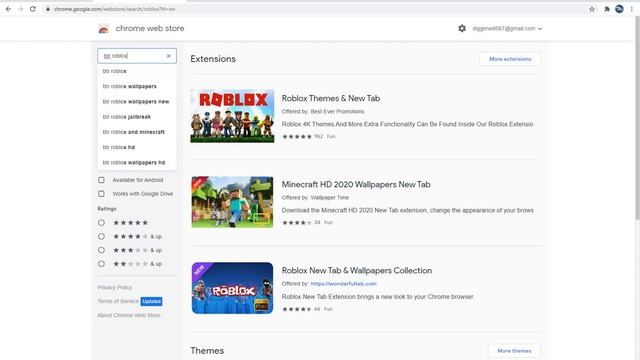Expand the account email dropdown

click(x=507, y=29)
